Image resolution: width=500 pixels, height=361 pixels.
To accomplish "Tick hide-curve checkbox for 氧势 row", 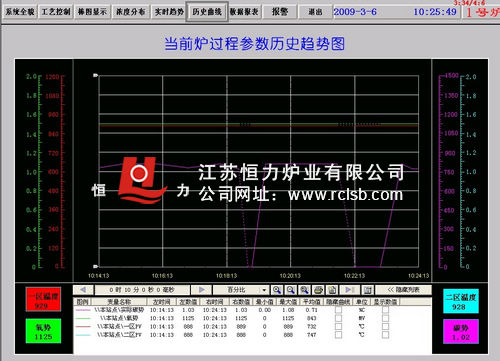I will coord(338,318).
